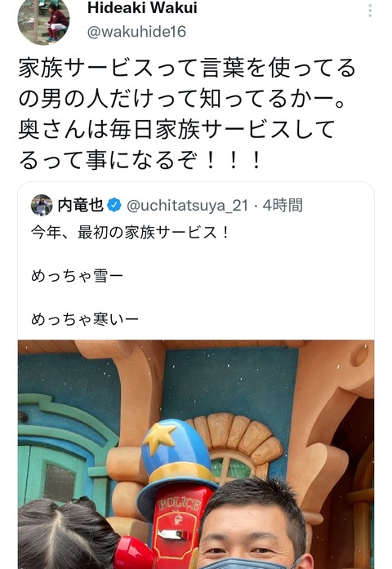Open quoted tweet text 今年、最初の家族サービス！
This screenshot has height=569, width=392.
tap(131, 233)
